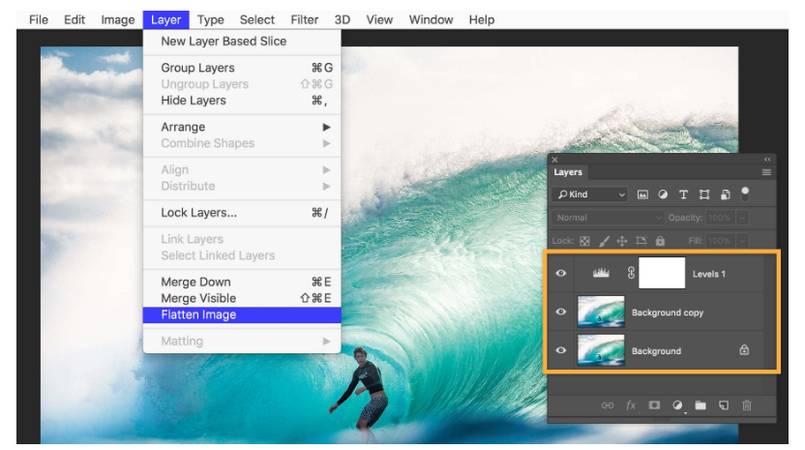Choose Group Layers
The image size is (805, 450).
[242, 68]
